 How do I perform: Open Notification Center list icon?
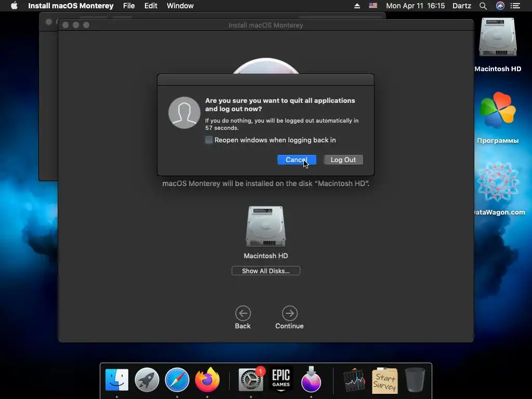click(515, 6)
